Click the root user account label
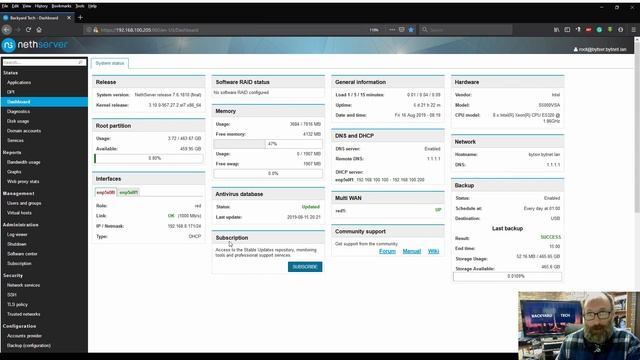Viewport: 640px width, 360px height. (600, 49)
